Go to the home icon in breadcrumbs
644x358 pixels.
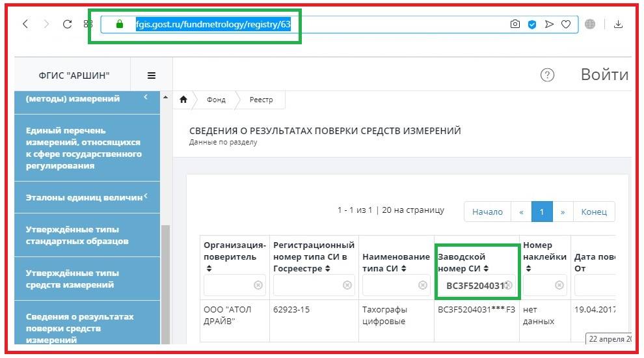click(x=183, y=100)
